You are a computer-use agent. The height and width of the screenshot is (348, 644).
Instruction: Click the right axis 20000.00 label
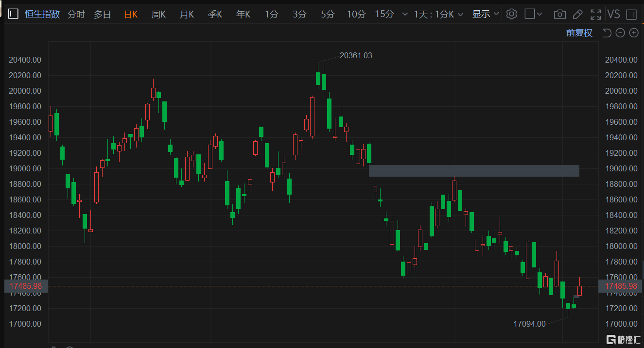tap(621, 91)
